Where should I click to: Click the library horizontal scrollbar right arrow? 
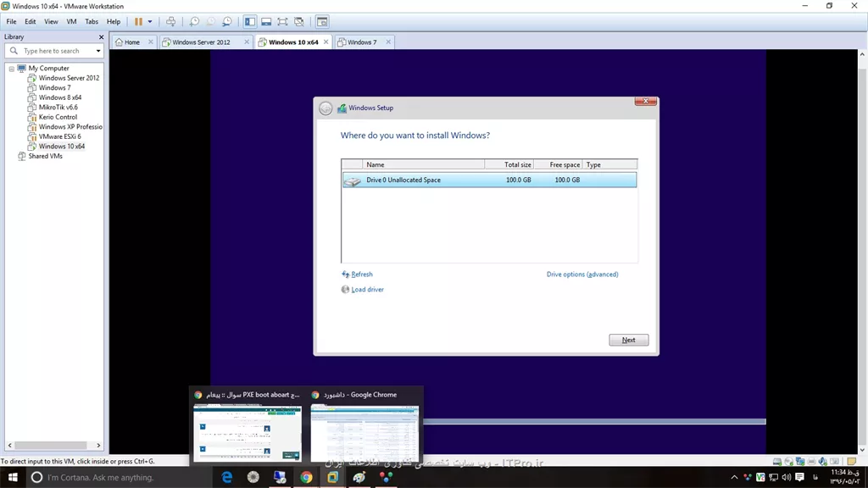click(98, 446)
